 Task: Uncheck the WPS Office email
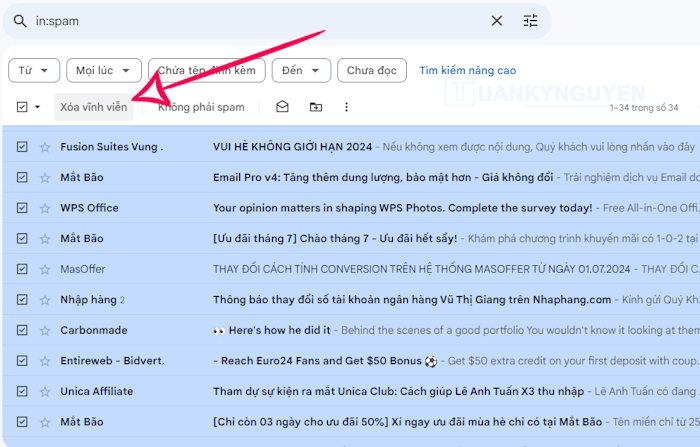pos(22,208)
